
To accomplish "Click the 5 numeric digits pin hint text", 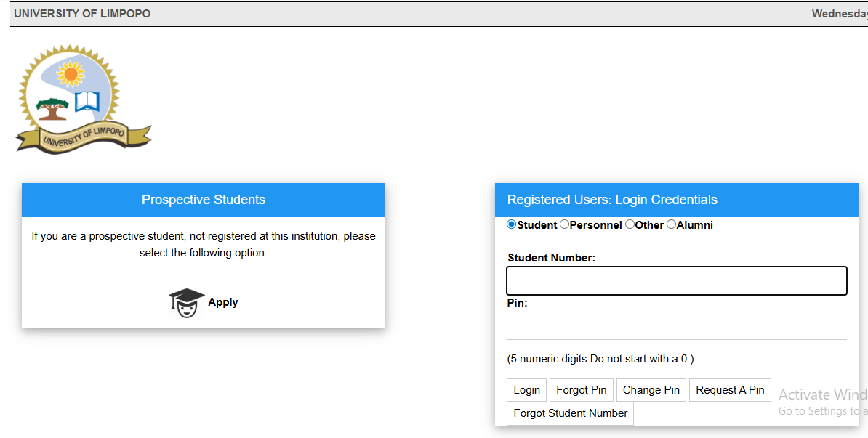I will tap(600, 359).
